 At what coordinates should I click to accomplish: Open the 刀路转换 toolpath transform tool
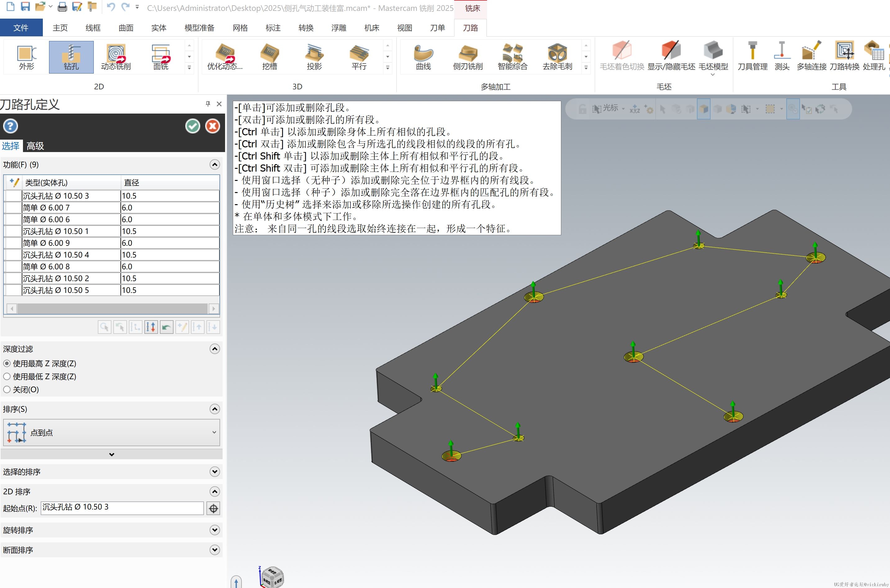click(844, 56)
